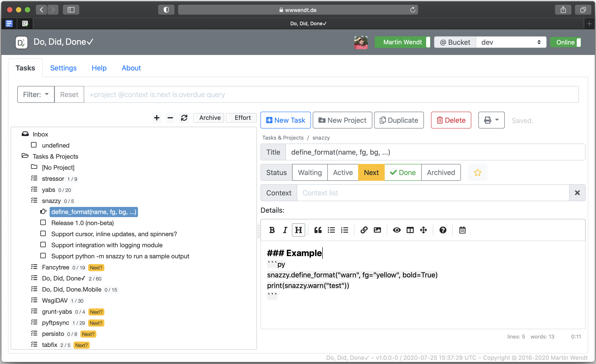Duplicate the current task

[399, 120]
